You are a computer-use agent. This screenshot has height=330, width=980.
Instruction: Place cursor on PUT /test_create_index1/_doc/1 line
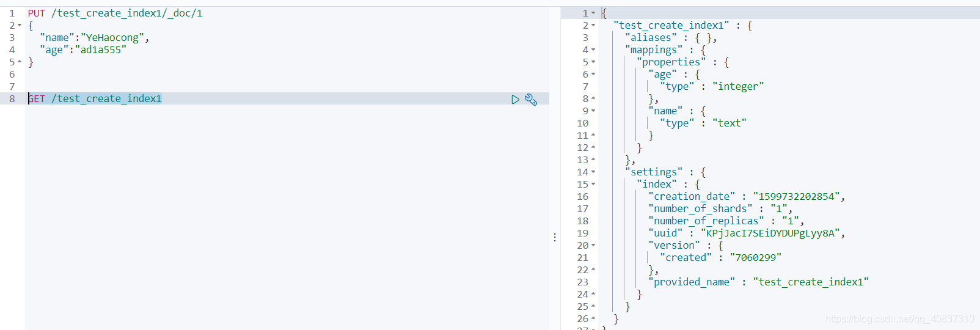tap(115, 13)
